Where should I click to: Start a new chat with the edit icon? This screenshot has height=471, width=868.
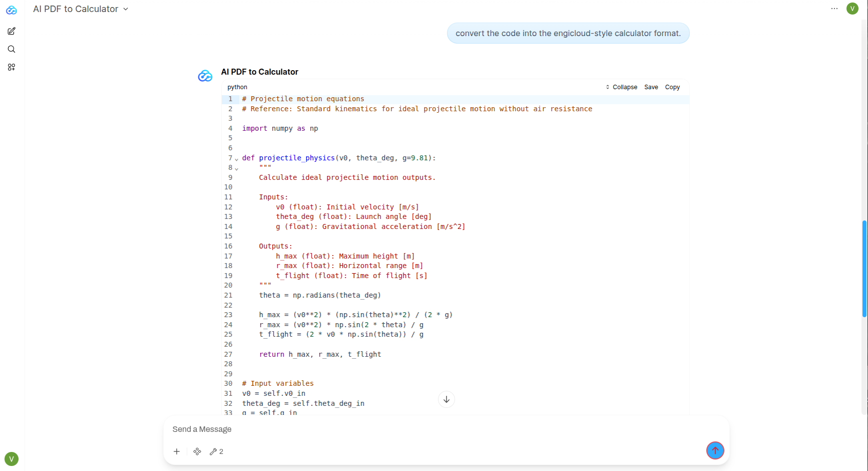(12, 31)
